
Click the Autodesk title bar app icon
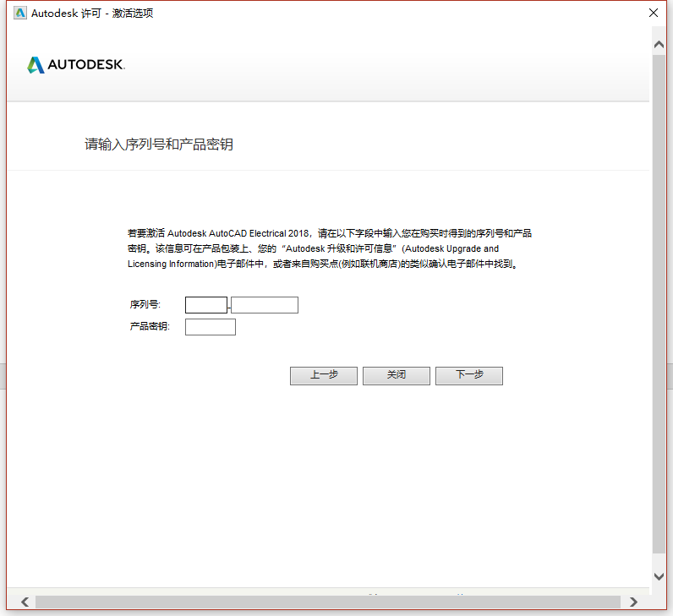[x=20, y=14]
